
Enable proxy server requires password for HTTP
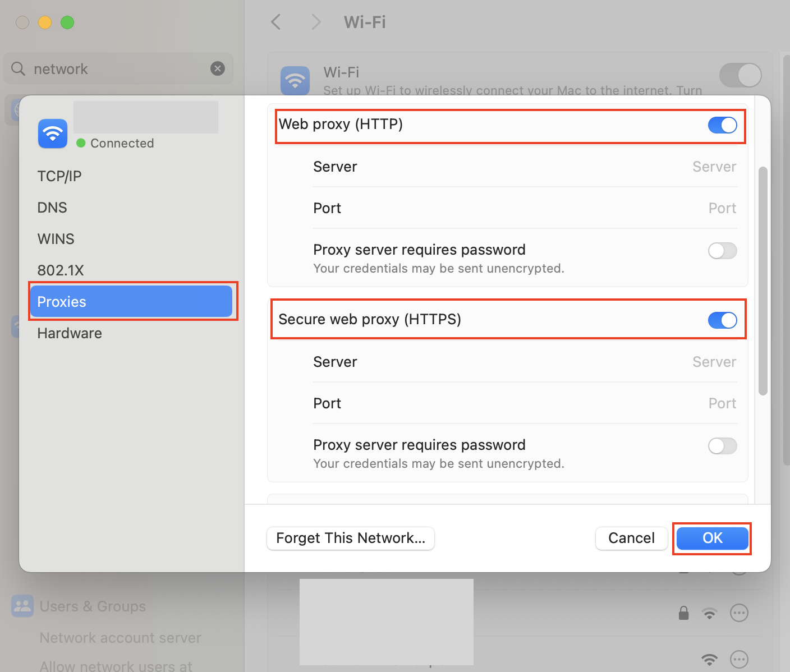click(x=723, y=251)
